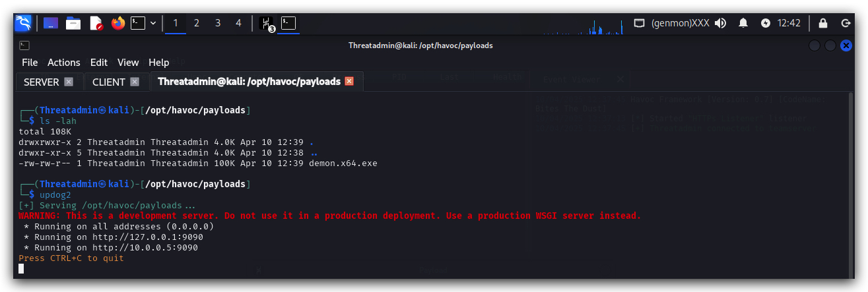Image resolution: width=868 pixels, height=292 pixels.
Task: Open the network connection panel icon
Action: click(x=639, y=23)
